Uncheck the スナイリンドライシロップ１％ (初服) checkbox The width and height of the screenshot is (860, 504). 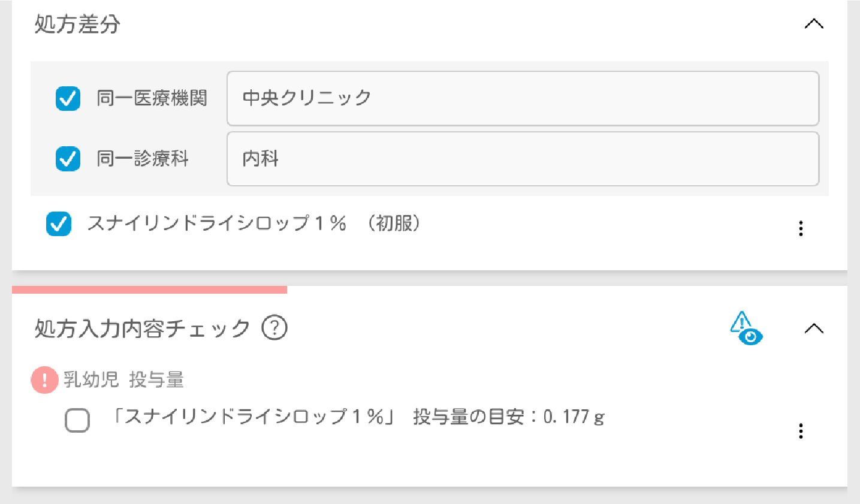tap(59, 224)
